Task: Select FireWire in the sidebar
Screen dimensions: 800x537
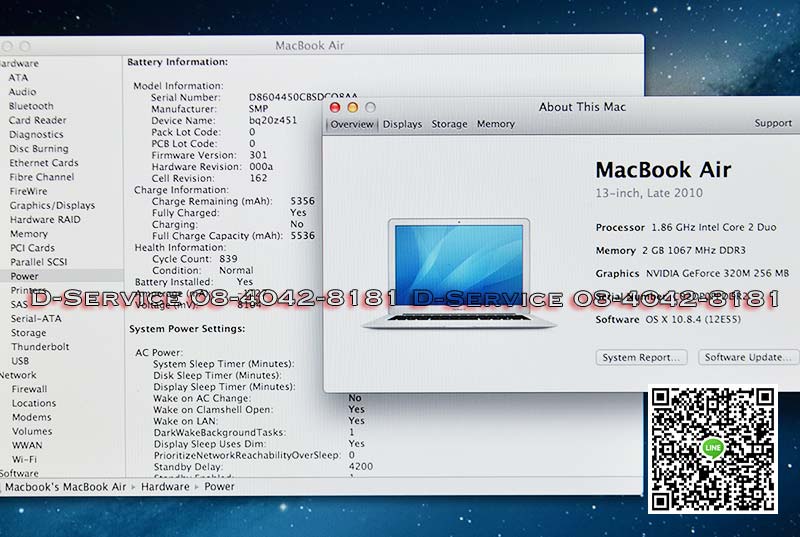Action: [28, 191]
